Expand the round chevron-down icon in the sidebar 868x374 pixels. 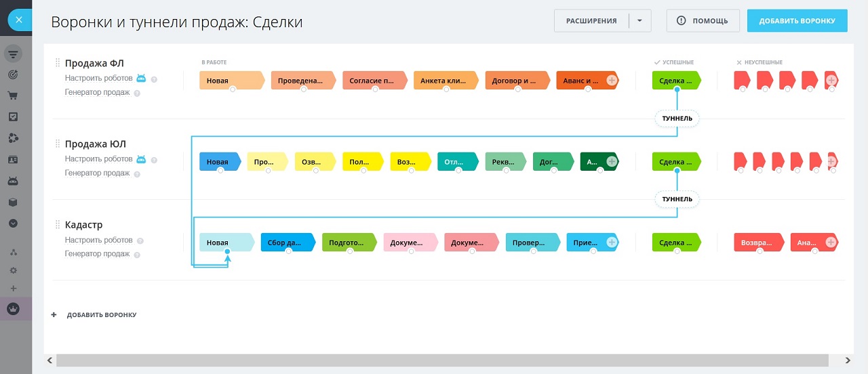pyautogui.click(x=13, y=223)
